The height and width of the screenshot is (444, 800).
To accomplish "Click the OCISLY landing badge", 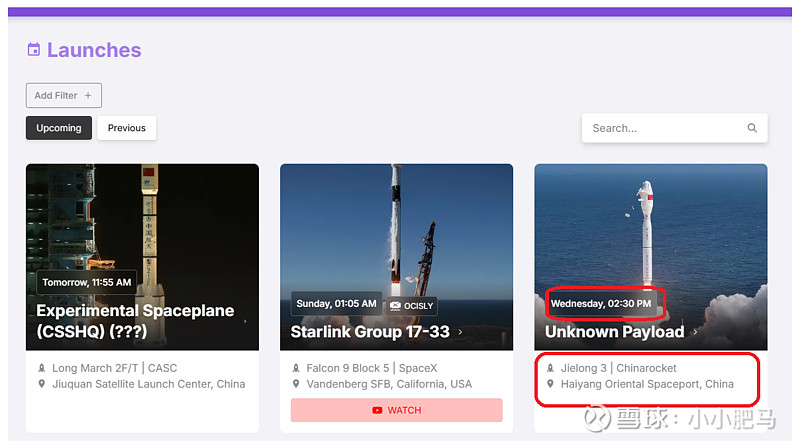I will pyautogui.click(x=411, y=306).
